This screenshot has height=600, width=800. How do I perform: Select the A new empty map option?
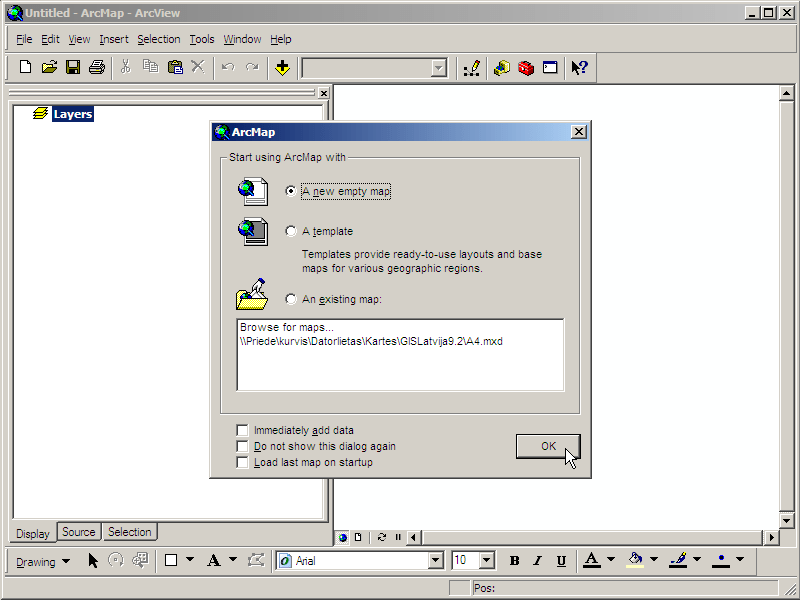[291, 191]
